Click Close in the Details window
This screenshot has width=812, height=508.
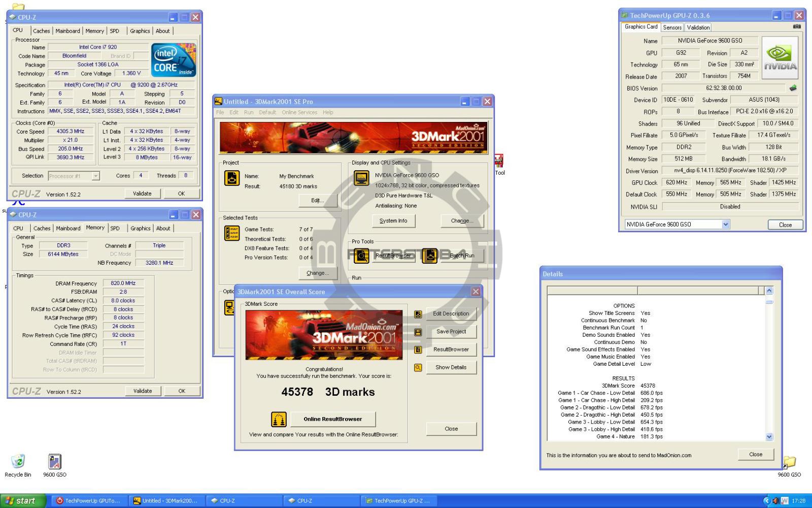click(x=756, y=455)
